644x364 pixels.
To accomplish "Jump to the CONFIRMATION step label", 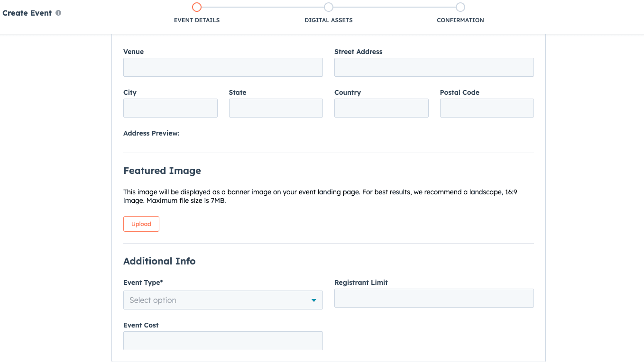I will 460,20.
